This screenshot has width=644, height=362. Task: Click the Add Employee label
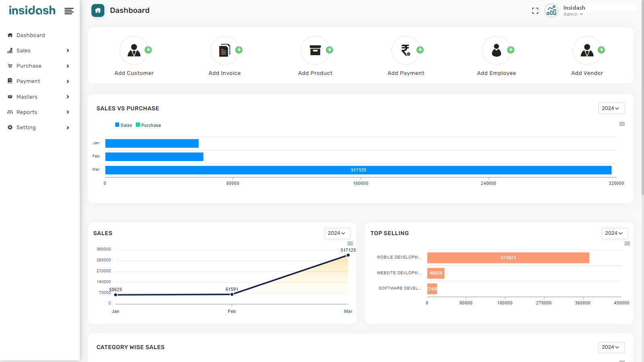point(497,73)
